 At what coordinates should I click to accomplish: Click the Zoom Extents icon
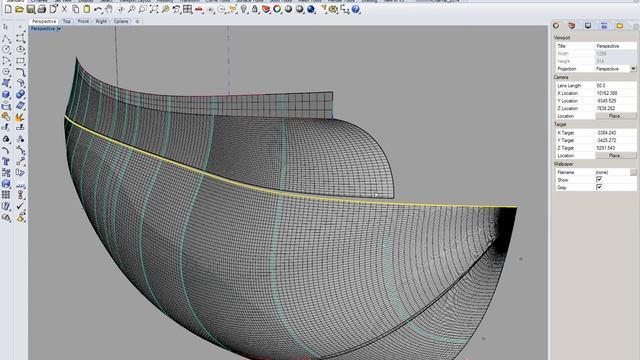(x=153, y=9)
